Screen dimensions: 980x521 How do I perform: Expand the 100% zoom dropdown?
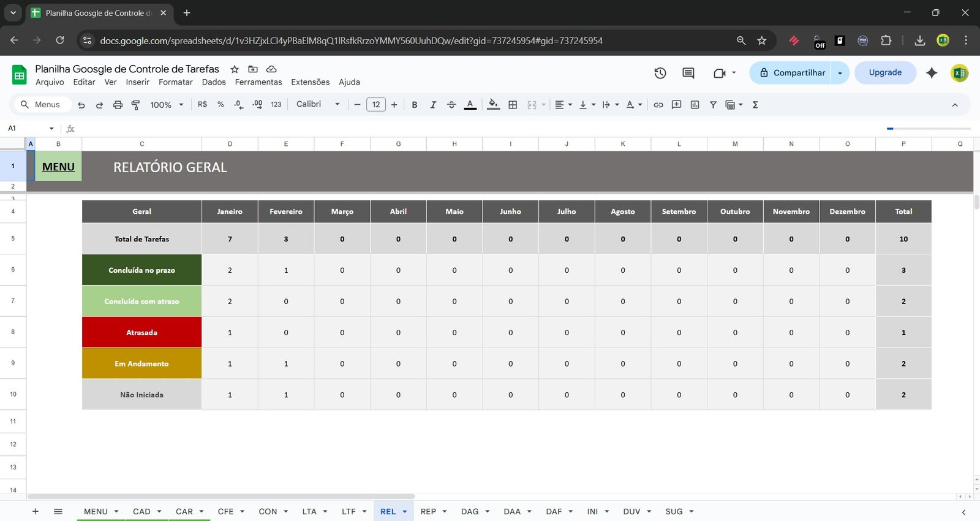point(167,105)
